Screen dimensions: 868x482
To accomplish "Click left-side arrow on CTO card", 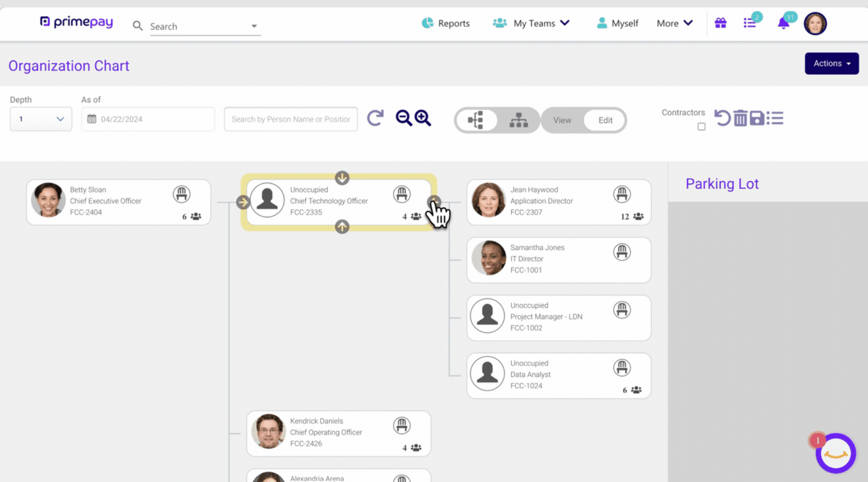I will (x=243, y=202).
